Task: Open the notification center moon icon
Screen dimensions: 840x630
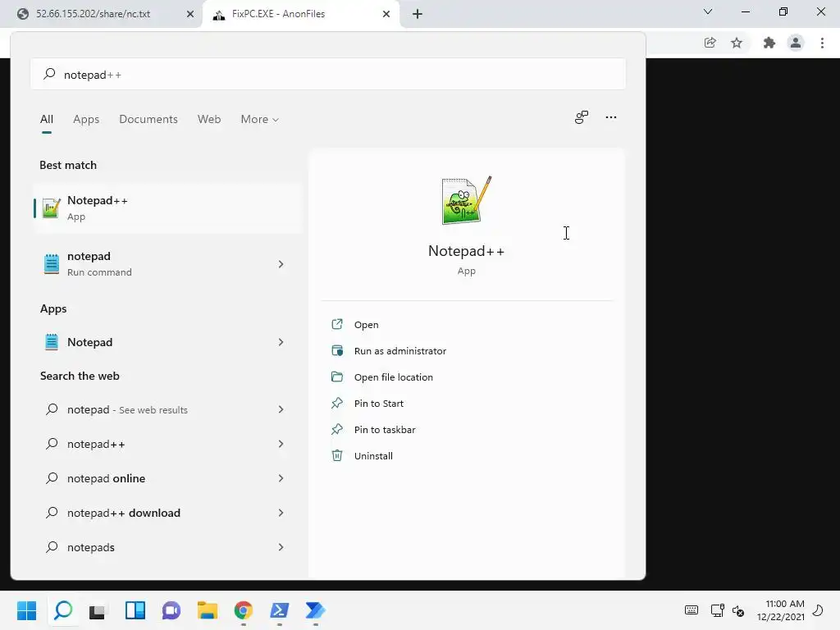Action: click(818, 610)
